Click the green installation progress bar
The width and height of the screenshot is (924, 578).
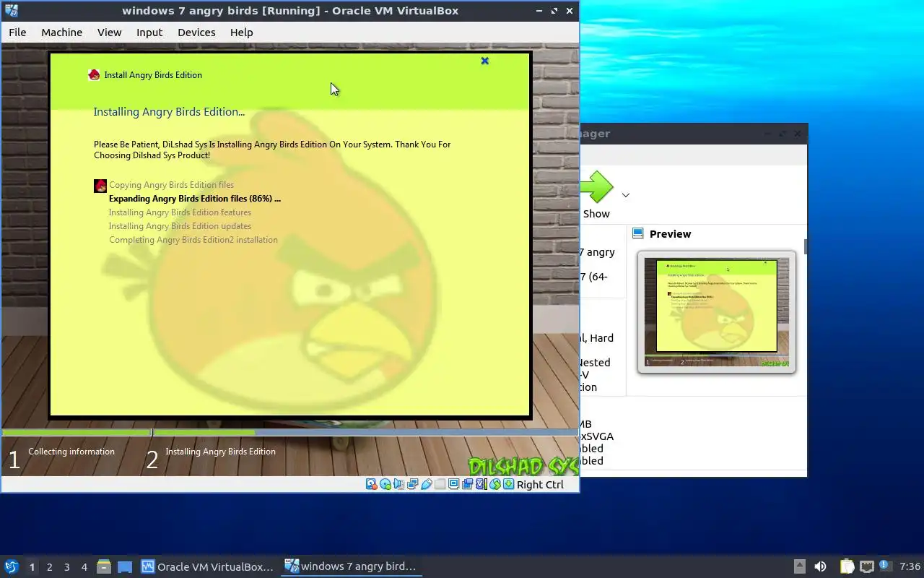[x=204, y=433]
